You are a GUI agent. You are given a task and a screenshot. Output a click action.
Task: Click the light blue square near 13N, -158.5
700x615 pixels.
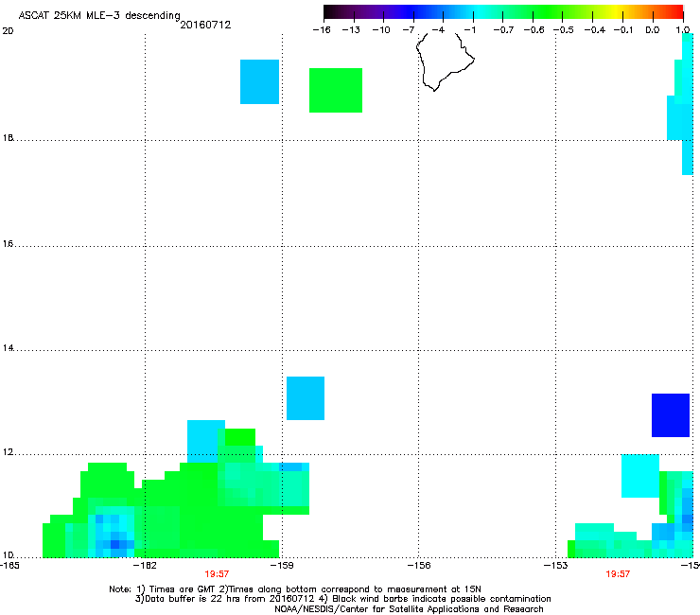(x=306, y=398)
